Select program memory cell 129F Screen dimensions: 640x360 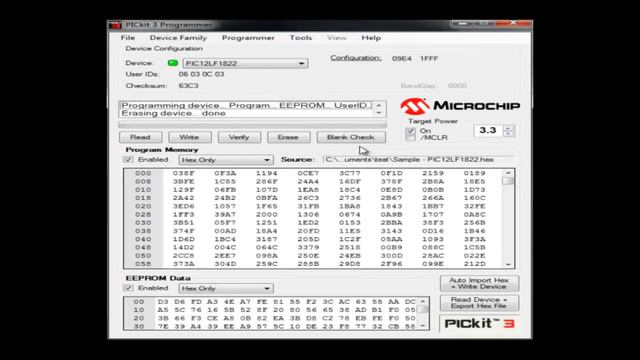pos(184,190)
